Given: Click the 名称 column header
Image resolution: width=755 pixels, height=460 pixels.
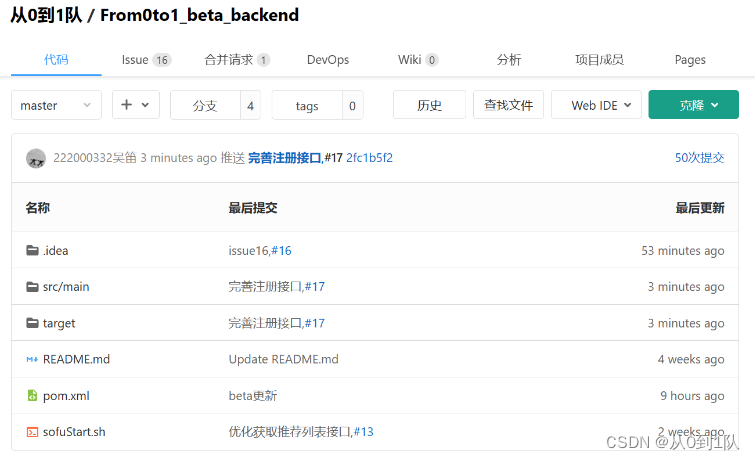Looking at the screenshot, I should (38, 208).
